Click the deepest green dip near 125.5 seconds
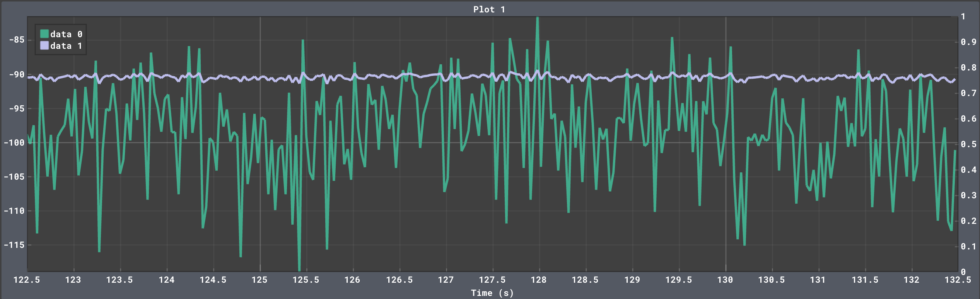This screenshot has height=299, width=980. (299, 269)
